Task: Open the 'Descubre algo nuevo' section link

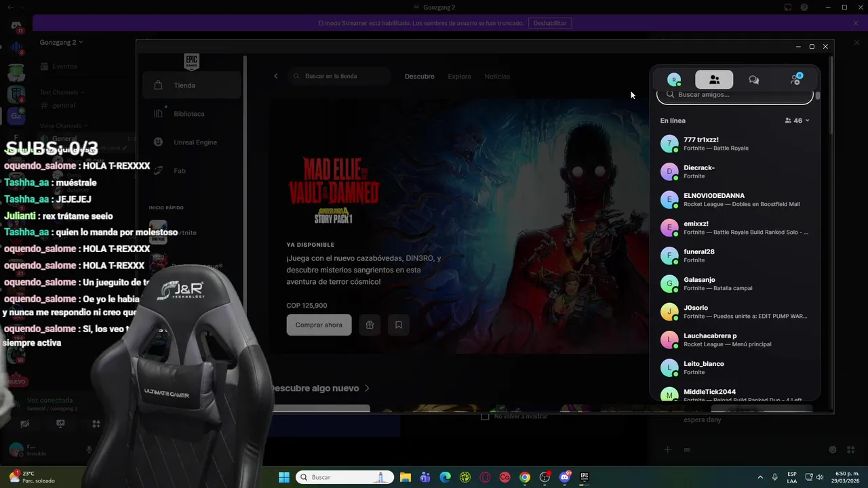Action: point(320,388)
